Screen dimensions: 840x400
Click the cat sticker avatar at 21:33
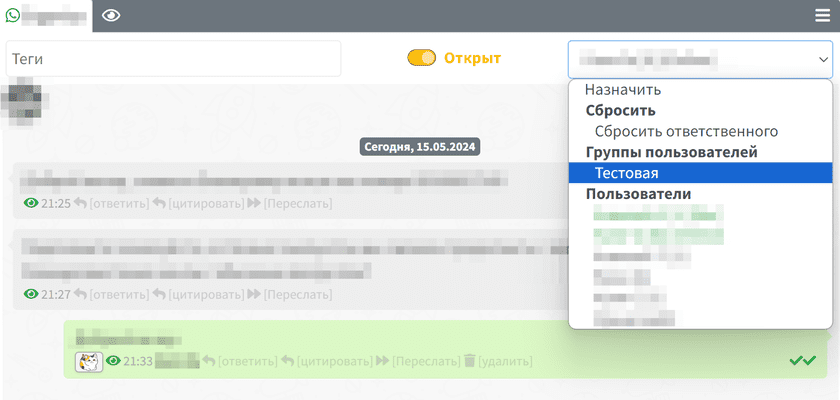click(89, 362)
